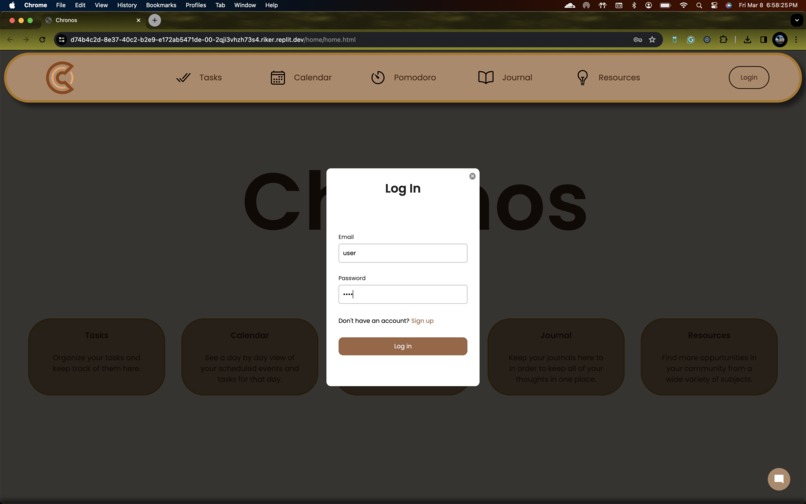Open macOS Spotlight search icon

[699, 5]
